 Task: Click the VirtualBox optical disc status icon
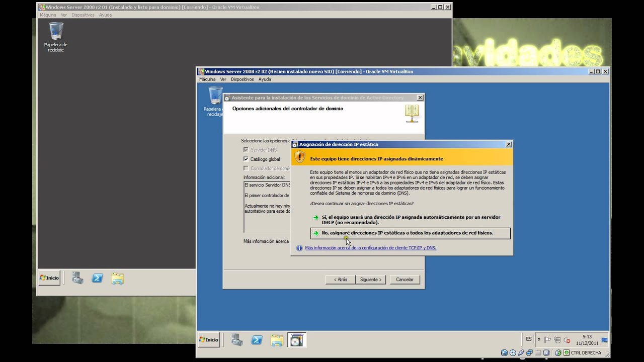(x=513, y=353)
